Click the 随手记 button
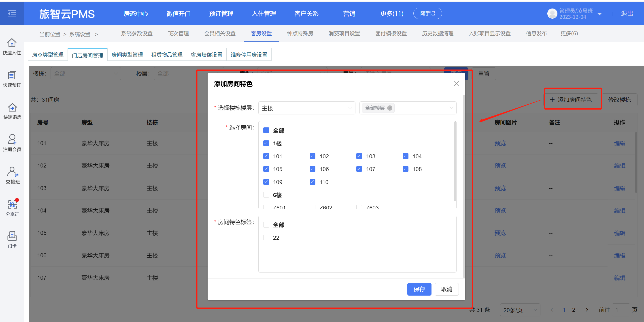 [x=427, y=13]
